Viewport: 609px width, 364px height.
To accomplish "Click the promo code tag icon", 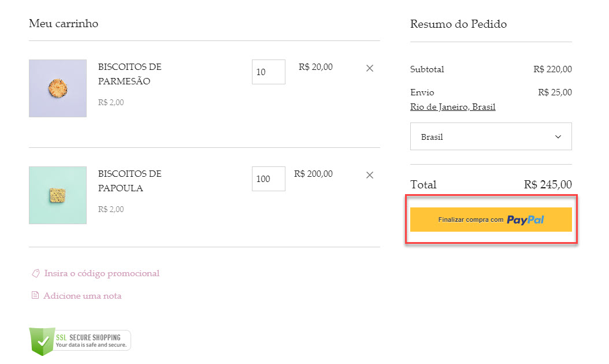I will coord(35,273).
